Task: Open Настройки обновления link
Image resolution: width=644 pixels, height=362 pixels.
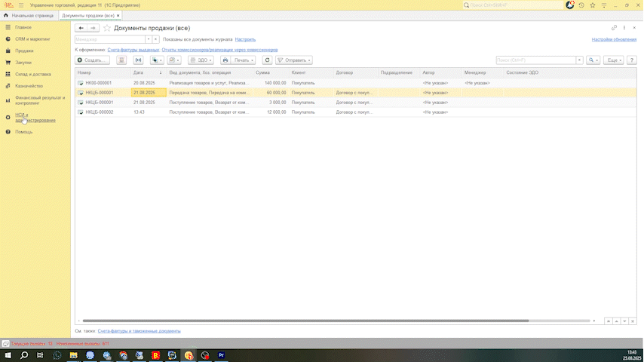Action: 614,39
